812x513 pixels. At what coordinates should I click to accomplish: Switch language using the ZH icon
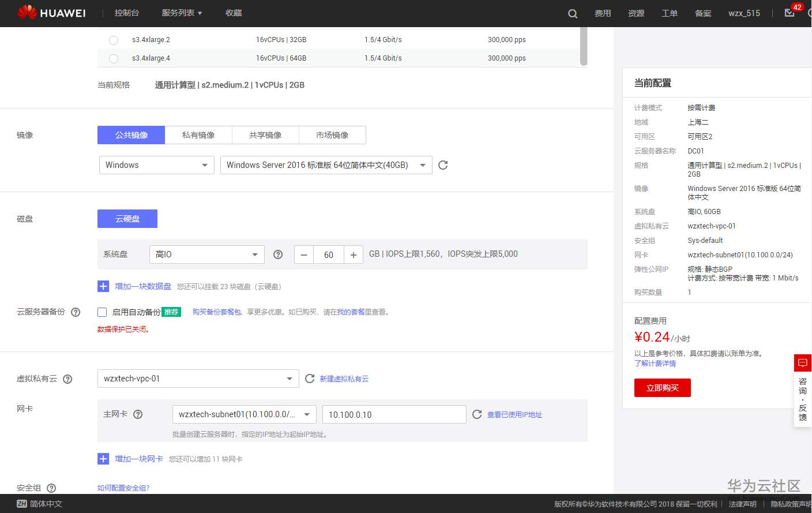(x=21, y=503)
